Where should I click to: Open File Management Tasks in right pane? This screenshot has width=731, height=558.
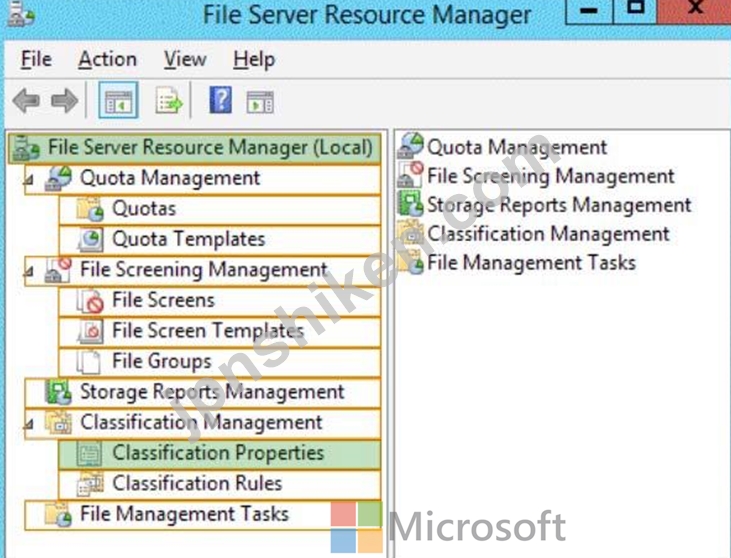tap(531, 262)
